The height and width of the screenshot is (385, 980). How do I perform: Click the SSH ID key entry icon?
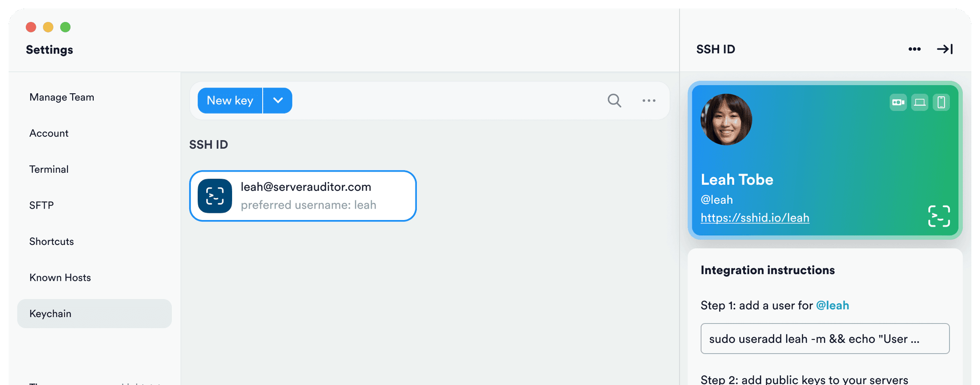pos(215,196)
